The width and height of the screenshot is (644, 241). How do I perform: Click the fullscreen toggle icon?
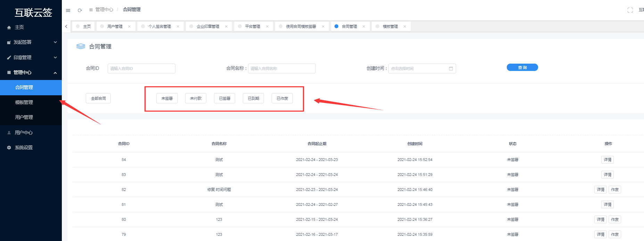pyautogui.click(x=630, y=10)
